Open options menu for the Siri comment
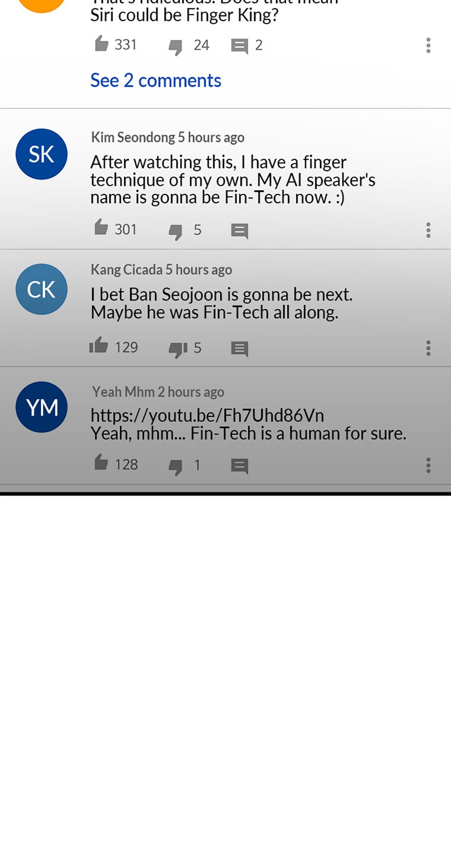 [x=428, y=46]
